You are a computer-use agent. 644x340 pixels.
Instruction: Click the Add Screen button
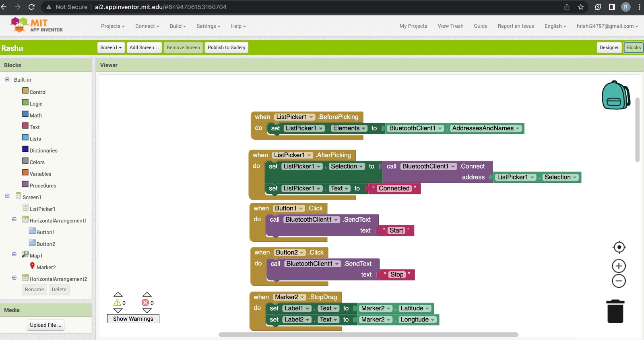point(144,47)
